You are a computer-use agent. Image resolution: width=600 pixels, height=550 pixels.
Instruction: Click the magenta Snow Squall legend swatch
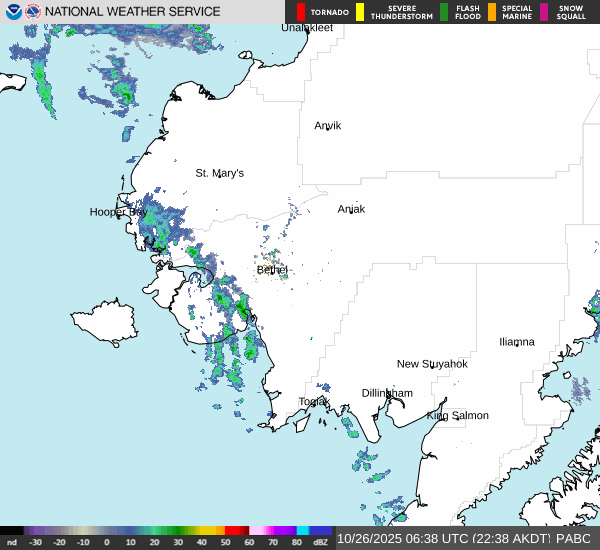point(545,12)
